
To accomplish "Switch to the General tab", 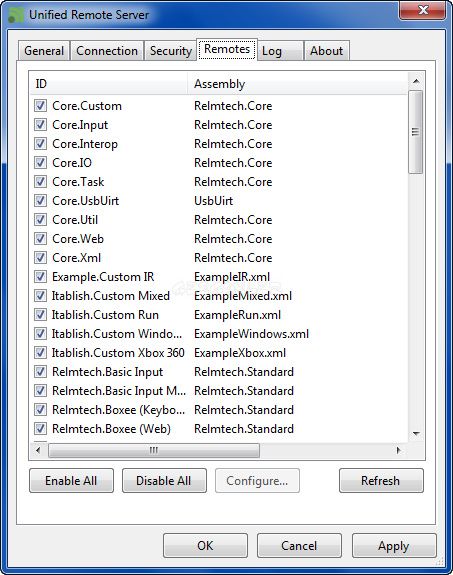I will tap(44, 51).
